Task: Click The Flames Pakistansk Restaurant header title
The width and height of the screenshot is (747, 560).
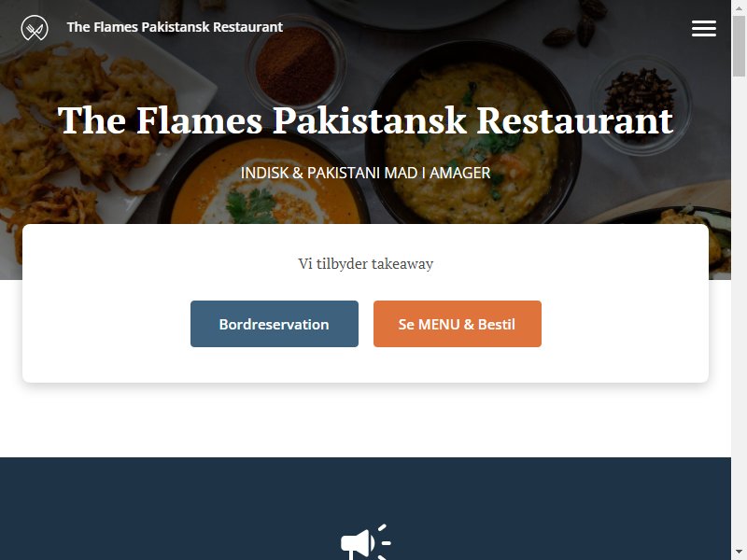Action: pos(175,27)
